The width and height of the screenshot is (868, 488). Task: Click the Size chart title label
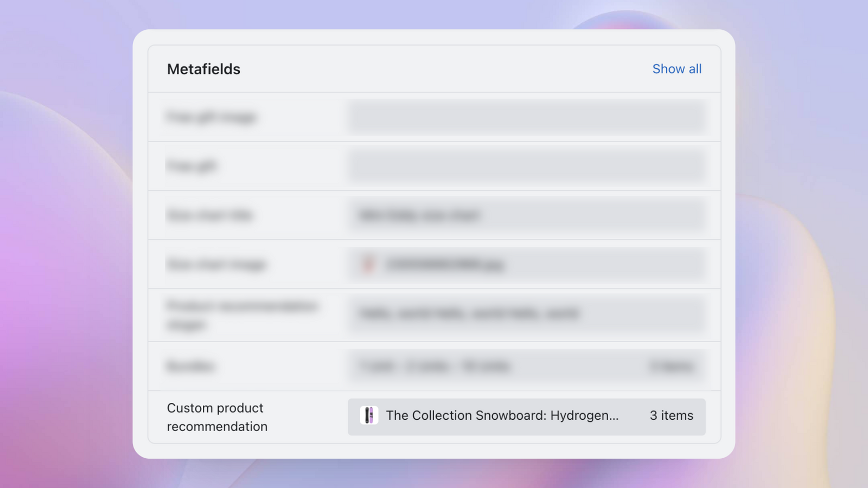(x=210, y=215)
